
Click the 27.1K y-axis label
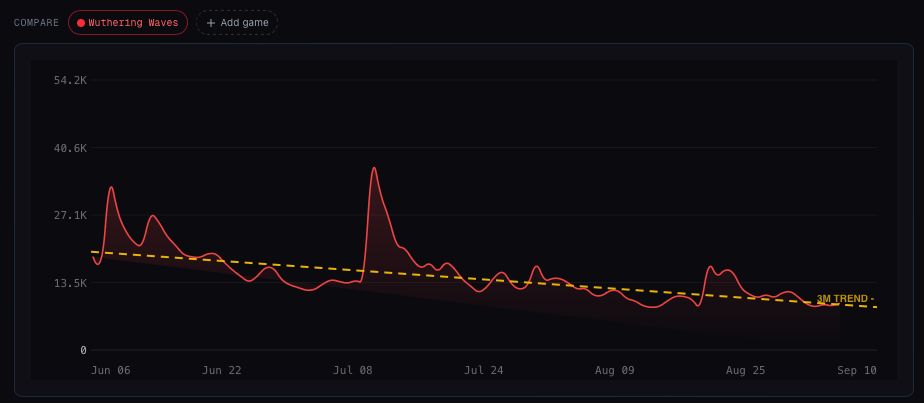point(70,215)
